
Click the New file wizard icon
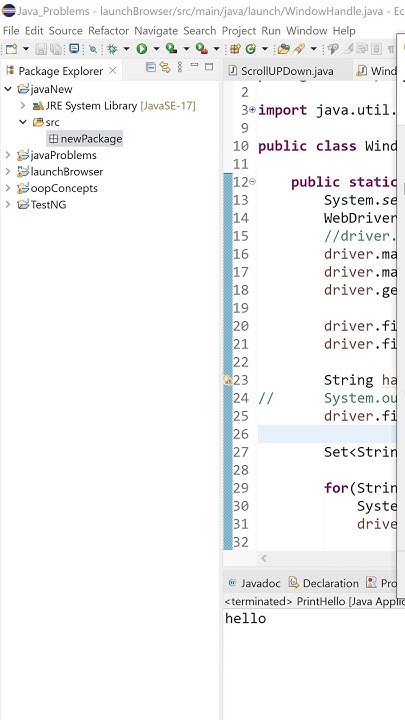pos(11,48)
